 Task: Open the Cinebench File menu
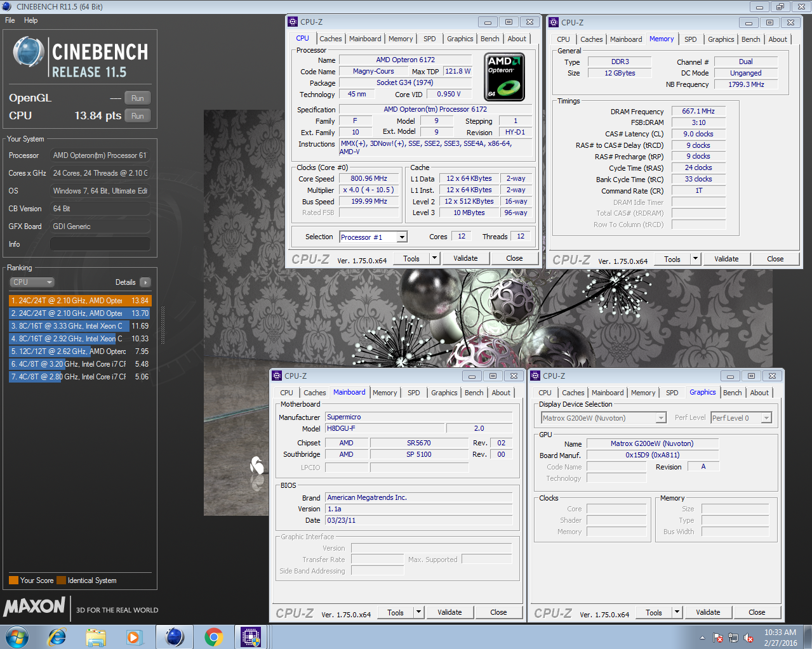10,20
